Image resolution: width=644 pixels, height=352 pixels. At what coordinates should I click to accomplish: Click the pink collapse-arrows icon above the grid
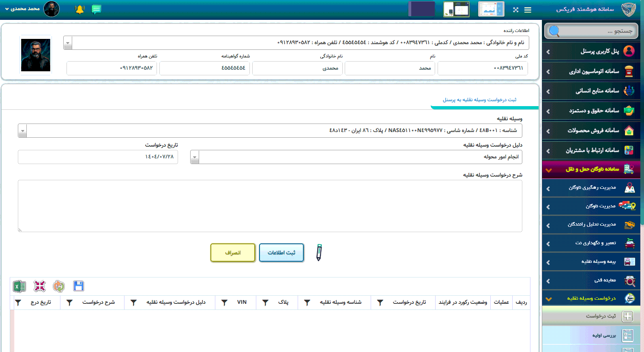coord(40,286)
